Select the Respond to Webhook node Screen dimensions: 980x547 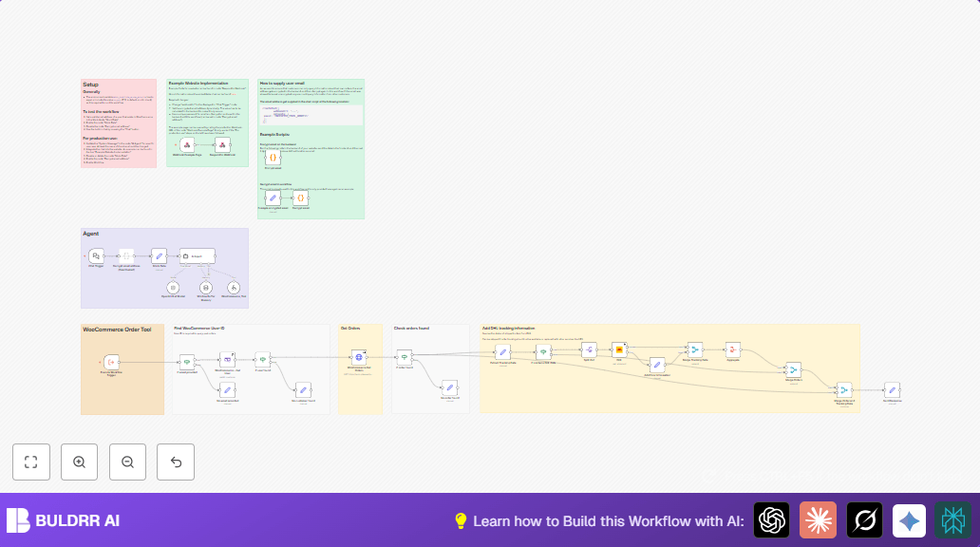pos(222,145)
